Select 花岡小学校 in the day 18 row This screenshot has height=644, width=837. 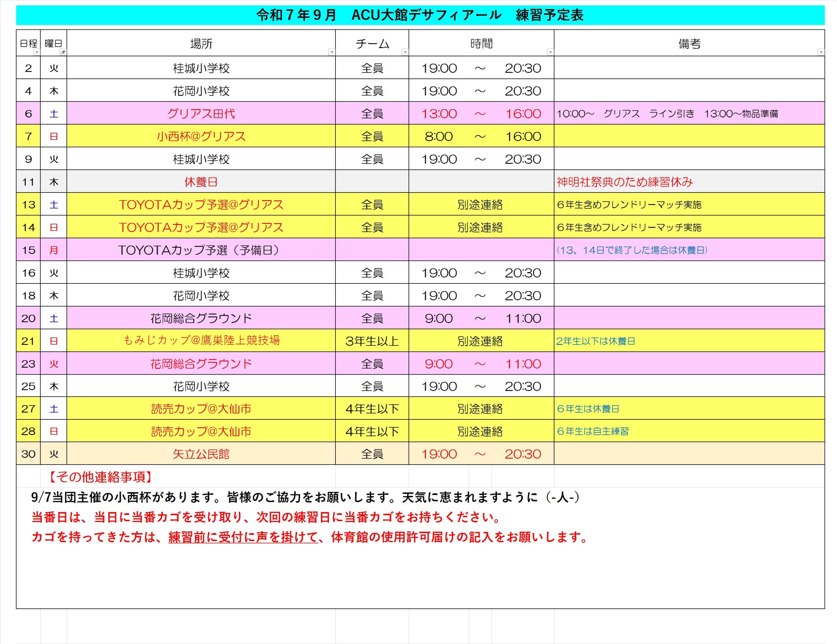point(201,296)
